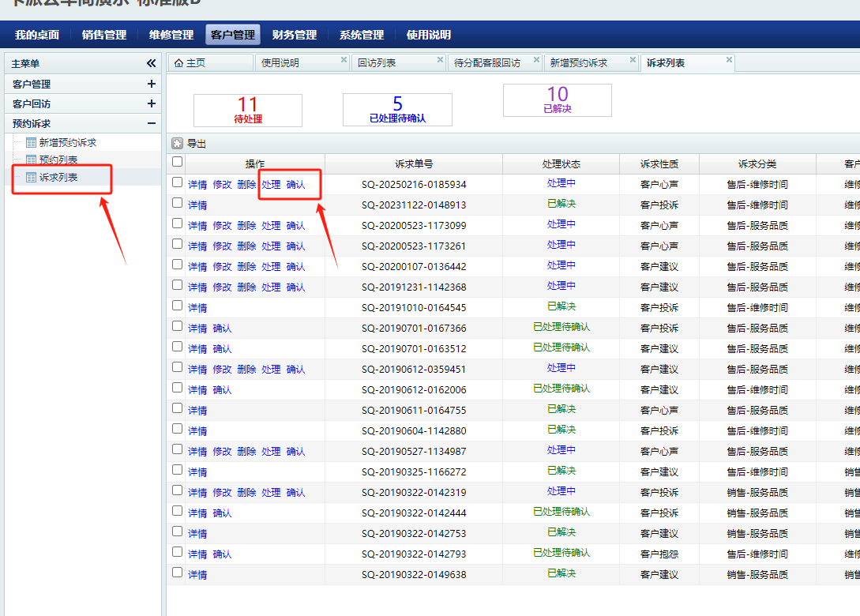860x616 pixels.
Task: Close the 诉求列表 tab
Action: click(729, 60)
